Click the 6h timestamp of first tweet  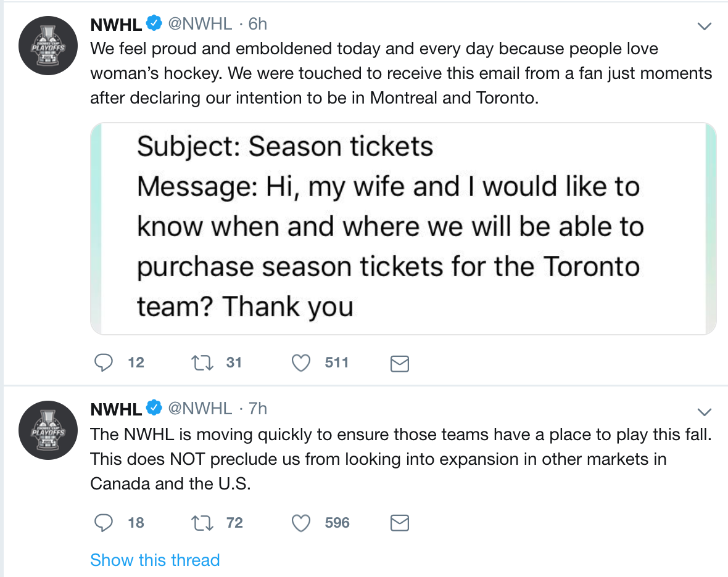pos(257,24)
